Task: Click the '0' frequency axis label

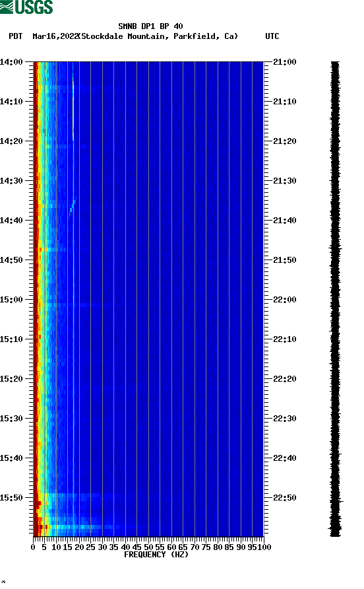Action: (33, 547)
